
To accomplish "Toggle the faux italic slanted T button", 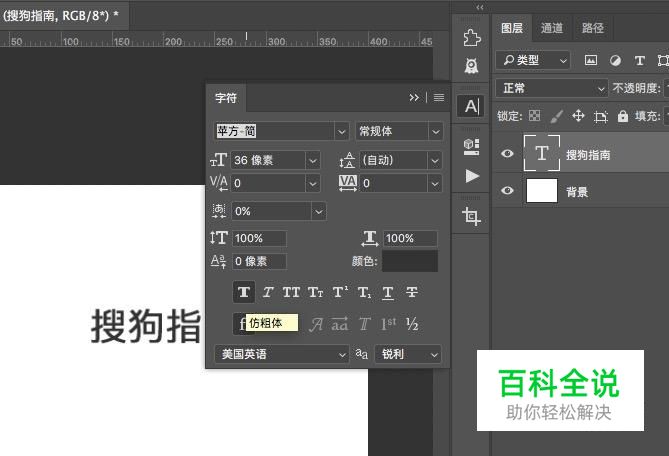I will click(268, 292).
